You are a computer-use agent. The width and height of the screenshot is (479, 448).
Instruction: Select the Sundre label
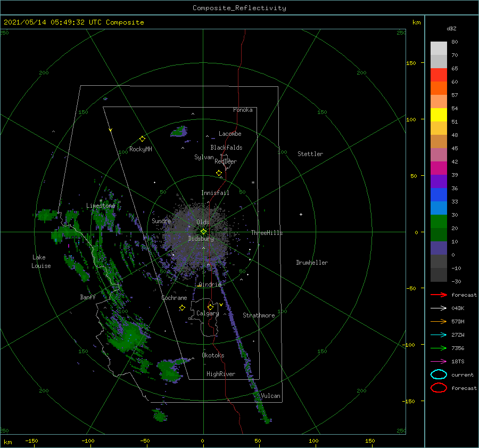tap(161, 221)
